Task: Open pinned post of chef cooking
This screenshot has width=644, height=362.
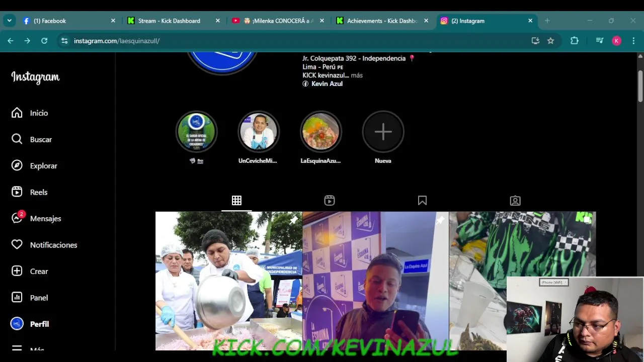Action: click(x=228, y=281)
